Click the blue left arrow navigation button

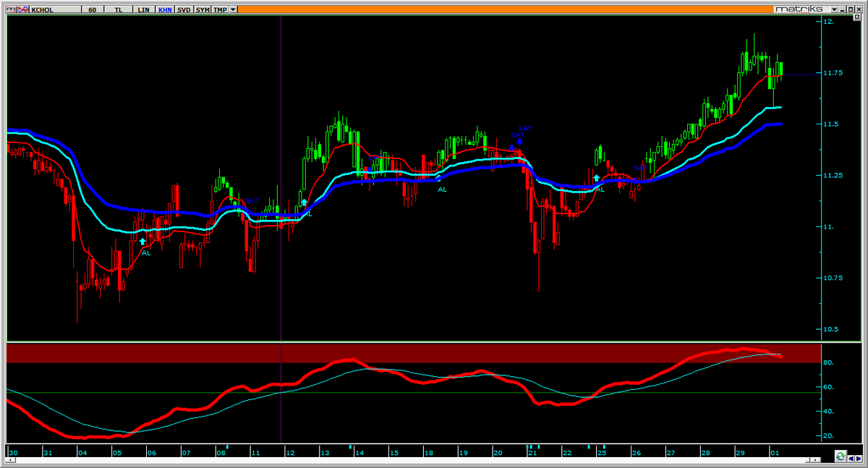pos(851,459)
